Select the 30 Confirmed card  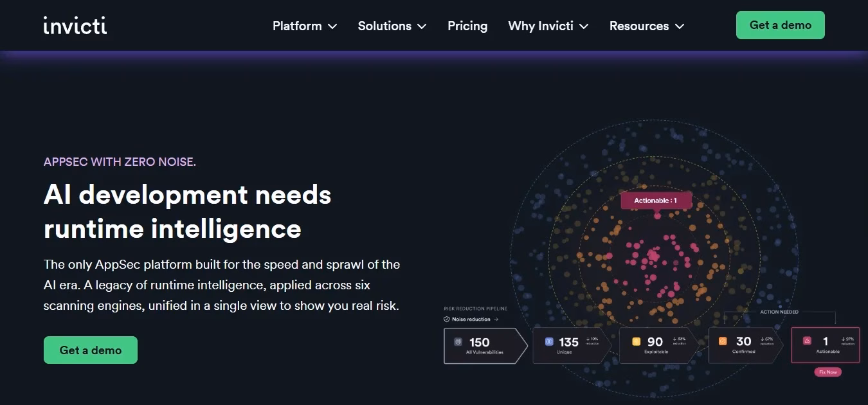coord(746,346)
